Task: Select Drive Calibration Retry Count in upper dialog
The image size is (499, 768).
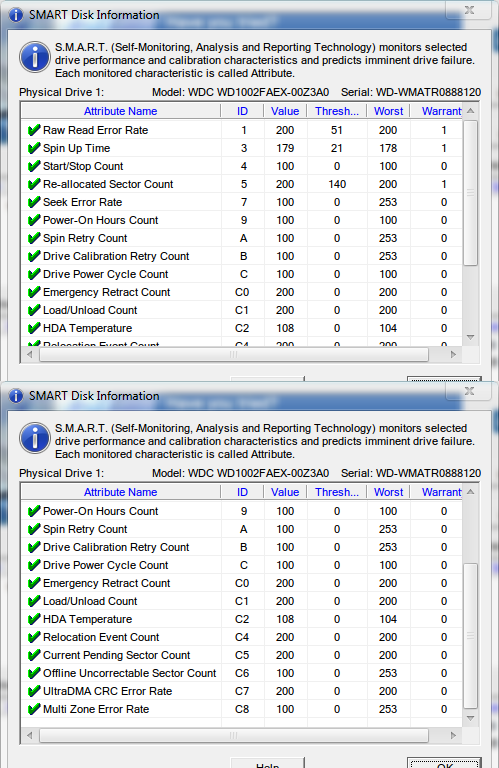Action: pos(116,256)
